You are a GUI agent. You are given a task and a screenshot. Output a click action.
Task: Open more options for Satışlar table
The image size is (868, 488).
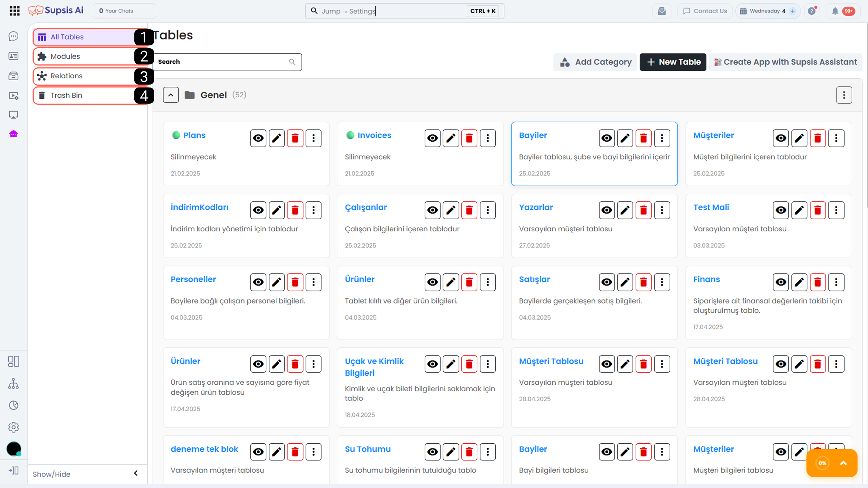tap(662, 282)
